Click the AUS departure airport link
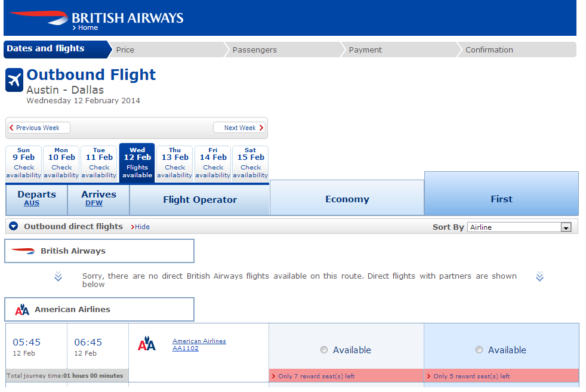 click(x=32, y=203)
